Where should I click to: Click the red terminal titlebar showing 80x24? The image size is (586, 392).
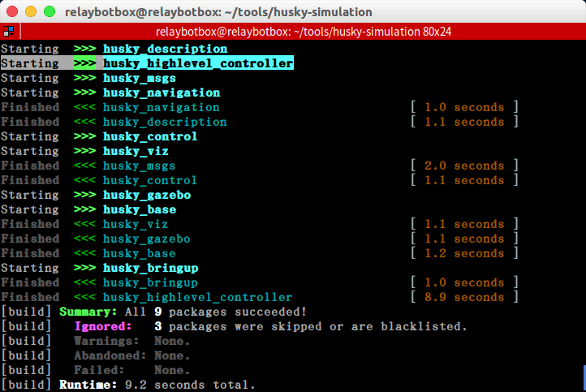tap(303, 32)
